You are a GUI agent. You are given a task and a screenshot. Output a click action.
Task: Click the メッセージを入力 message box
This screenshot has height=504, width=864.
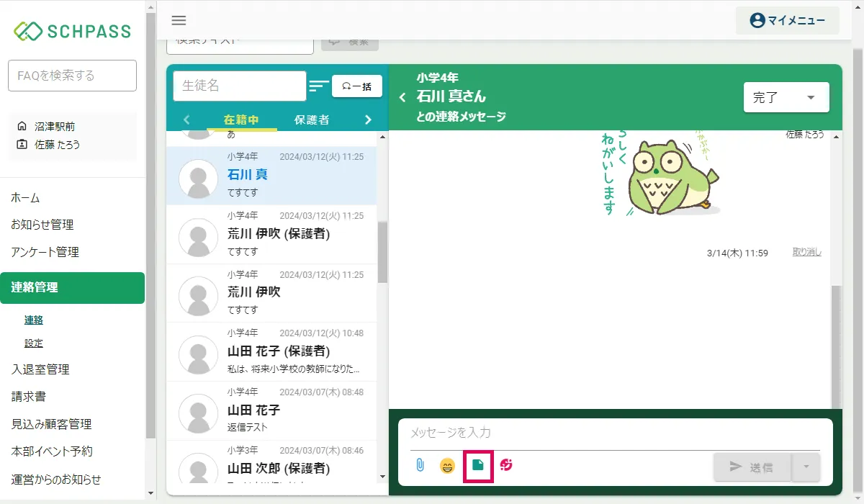click(x=615, y=433)
